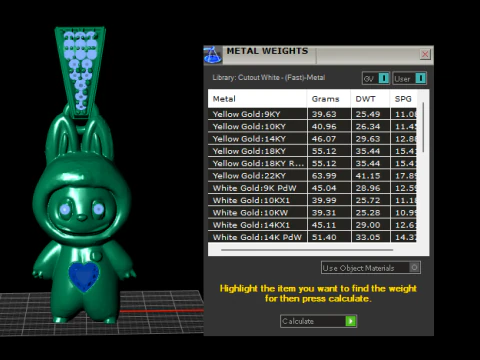Image resolution: width=480 pixels, height=360 pixels.
Task: Click the SPG column header
Action: pyautogui.click(x=403, y=99)
